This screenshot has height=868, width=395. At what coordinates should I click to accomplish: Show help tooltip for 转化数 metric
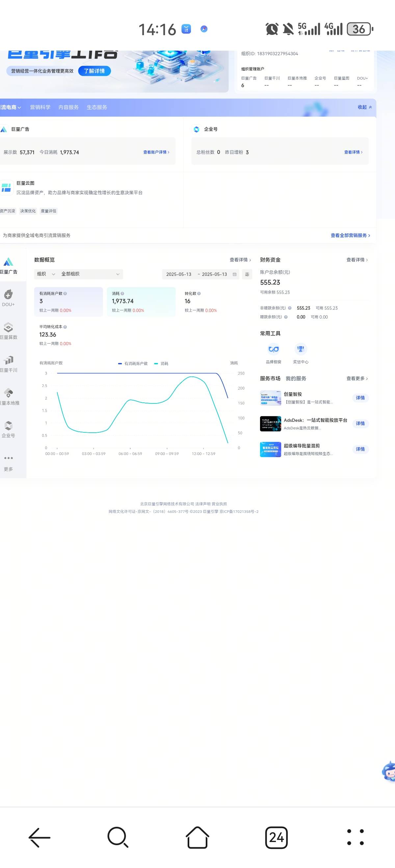click(x=199, y=294)
